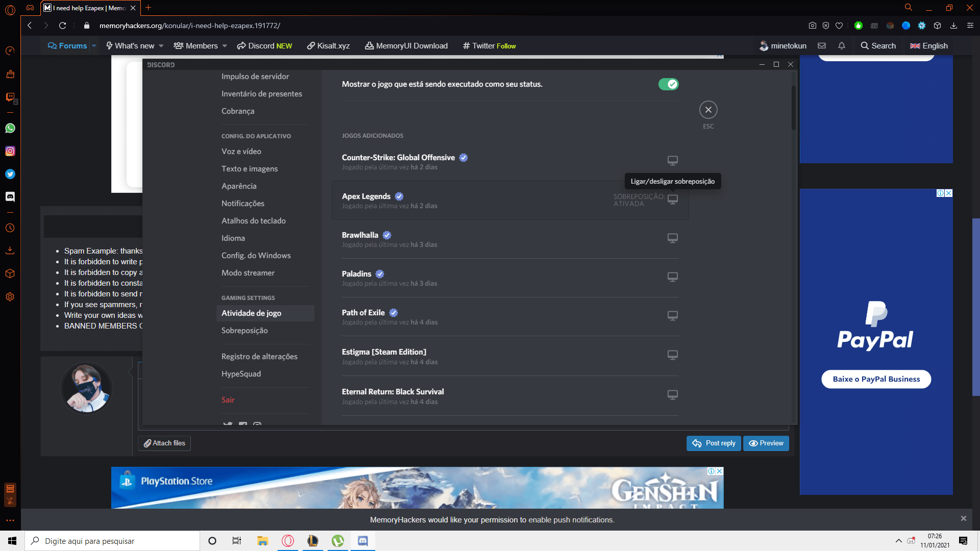Open Downloads icon in Opera sidebar

(10, 251)
